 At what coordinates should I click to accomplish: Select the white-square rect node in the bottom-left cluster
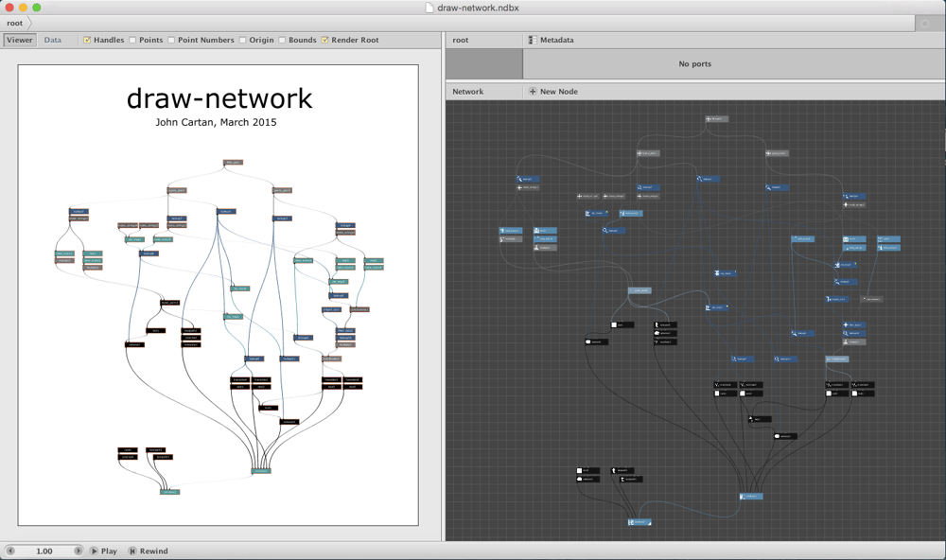(587, 471)
